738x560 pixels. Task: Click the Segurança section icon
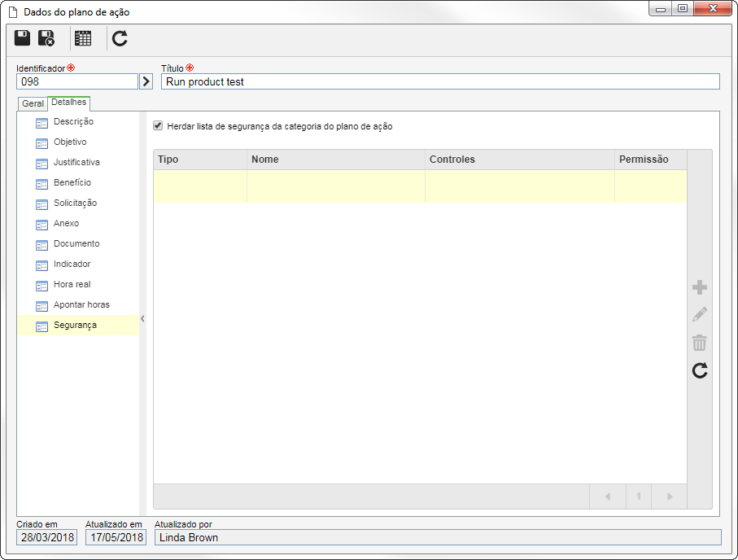(x=41, y=326)
